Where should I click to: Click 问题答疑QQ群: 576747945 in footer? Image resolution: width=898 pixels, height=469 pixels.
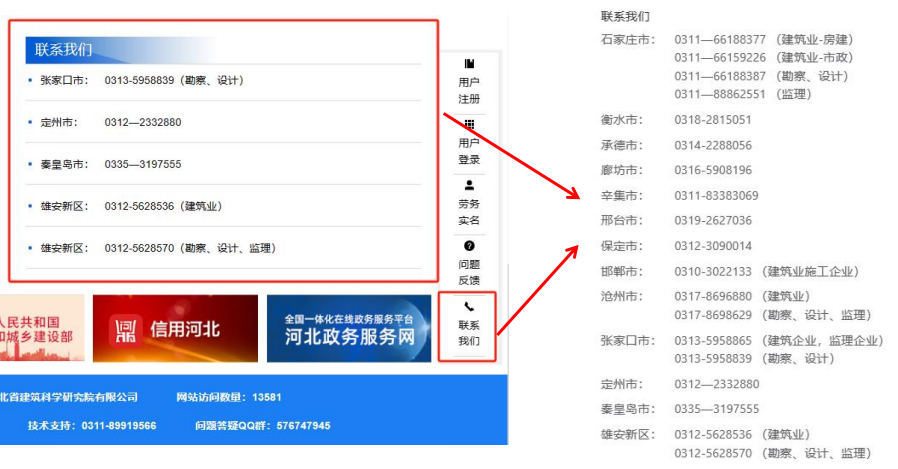click(263, 425)
